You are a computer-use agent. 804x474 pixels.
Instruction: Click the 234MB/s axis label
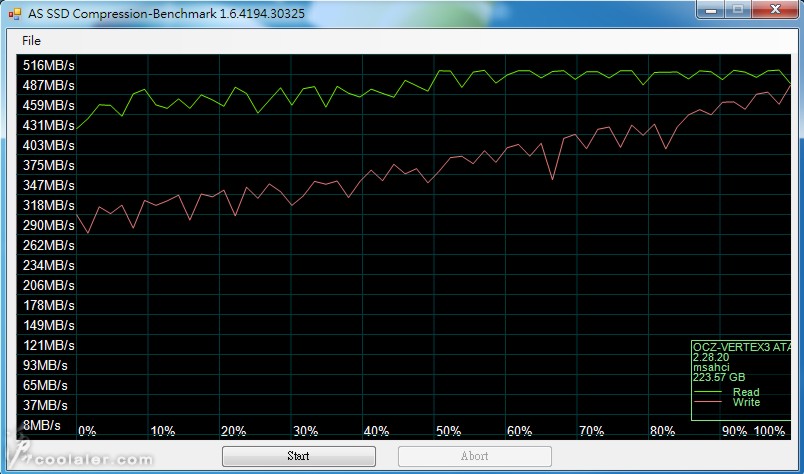click(x=48, y=265)
